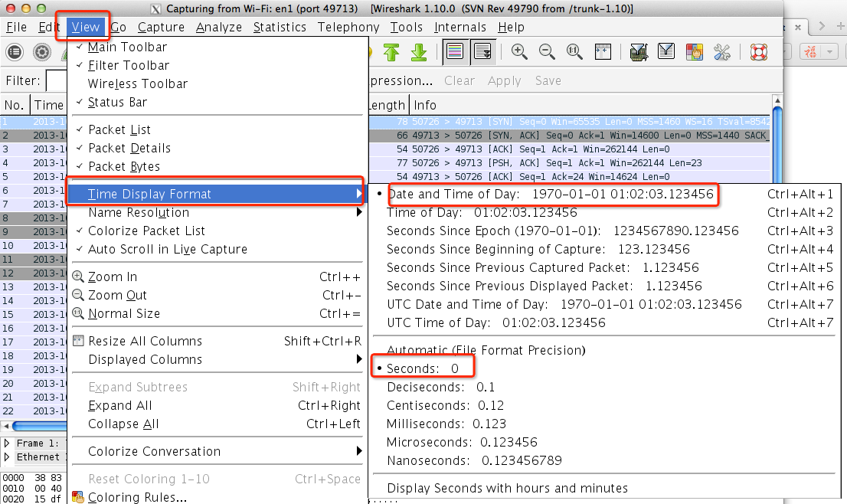The width and height of the screenshot is (847, 504).
Task: Expand Ethernet tree node
Action: click(7, 457)
